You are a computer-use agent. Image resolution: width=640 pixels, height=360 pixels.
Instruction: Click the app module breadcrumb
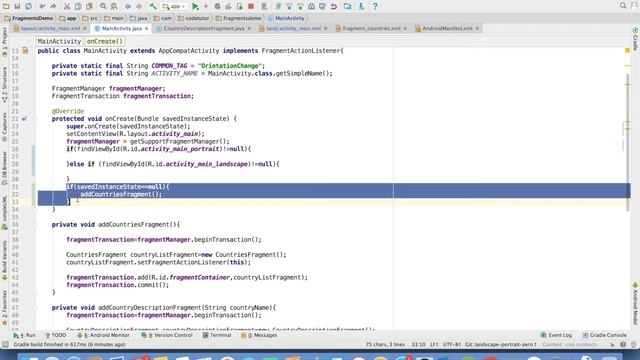pos(68,18)
